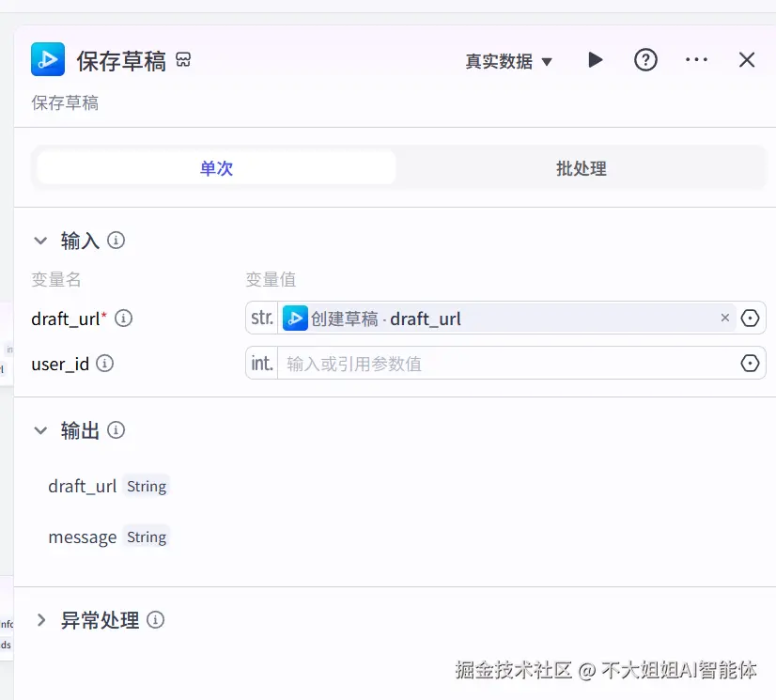Image resolution: width=776 pixels, height=700 pixels.
Task: Expand the 异常处理 section
Action: point(41,620)
